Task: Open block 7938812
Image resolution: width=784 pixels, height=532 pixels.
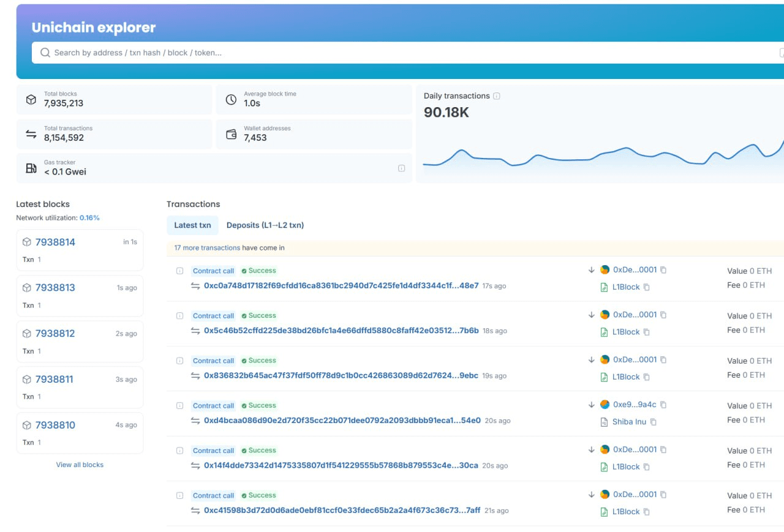Action: click(55, 334)
